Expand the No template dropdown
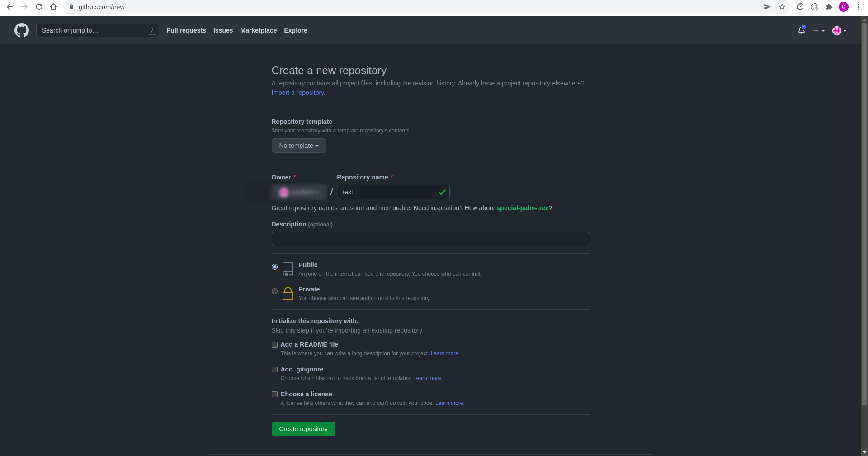The width and height of the screenshot is (868, 456). (299, 146)
